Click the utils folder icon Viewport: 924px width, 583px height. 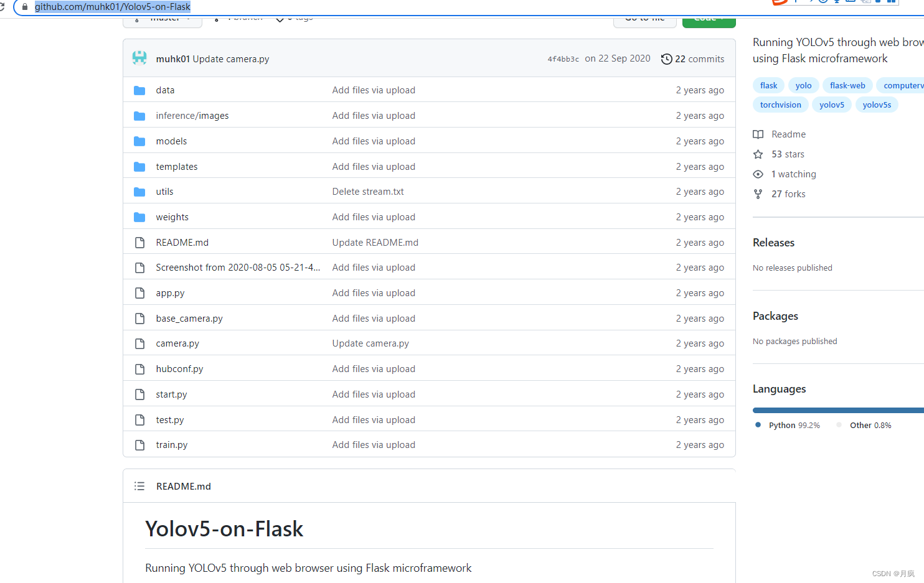(139, 192)
